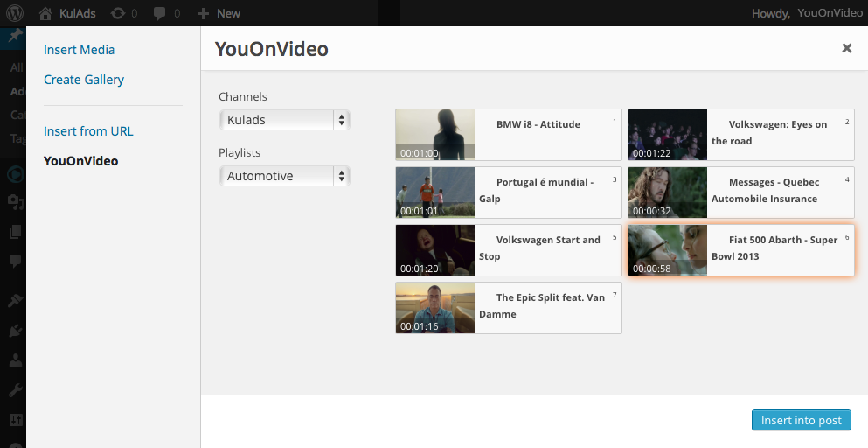Click the 'Playlists' label
The width and height of the screenshot is (868, 448).
pyautogui.click(x=240, y=152)
